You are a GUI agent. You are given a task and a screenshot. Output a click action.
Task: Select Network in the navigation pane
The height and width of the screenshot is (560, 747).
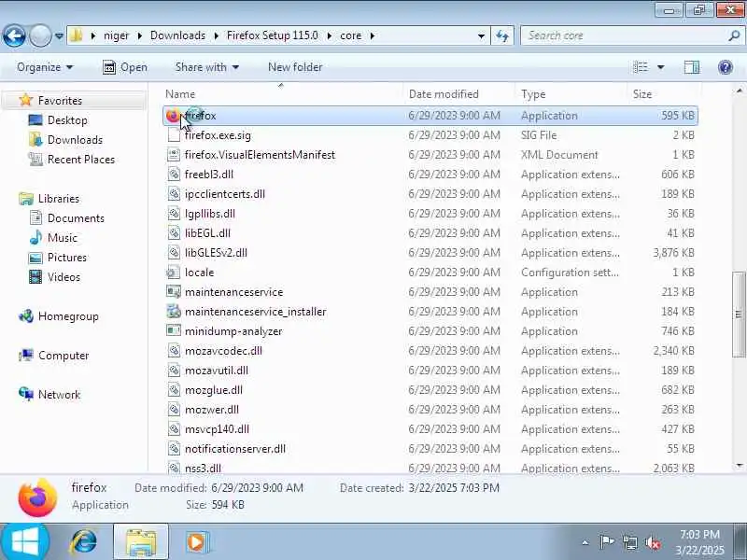point(59,394)
